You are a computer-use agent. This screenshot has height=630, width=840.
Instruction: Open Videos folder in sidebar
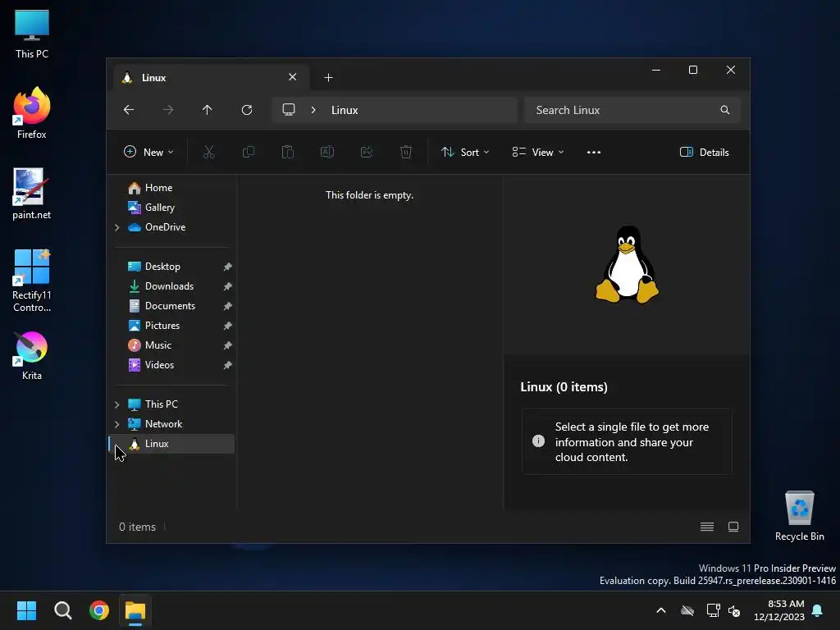tap(160, 365)
